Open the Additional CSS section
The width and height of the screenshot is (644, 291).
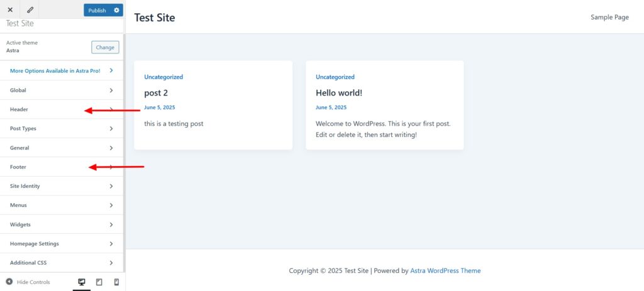pos(62,263)
